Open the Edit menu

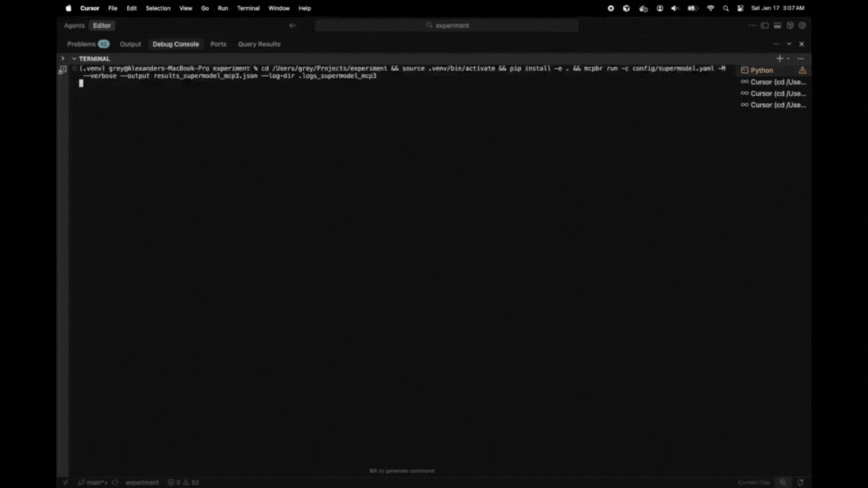pos(132,8)
